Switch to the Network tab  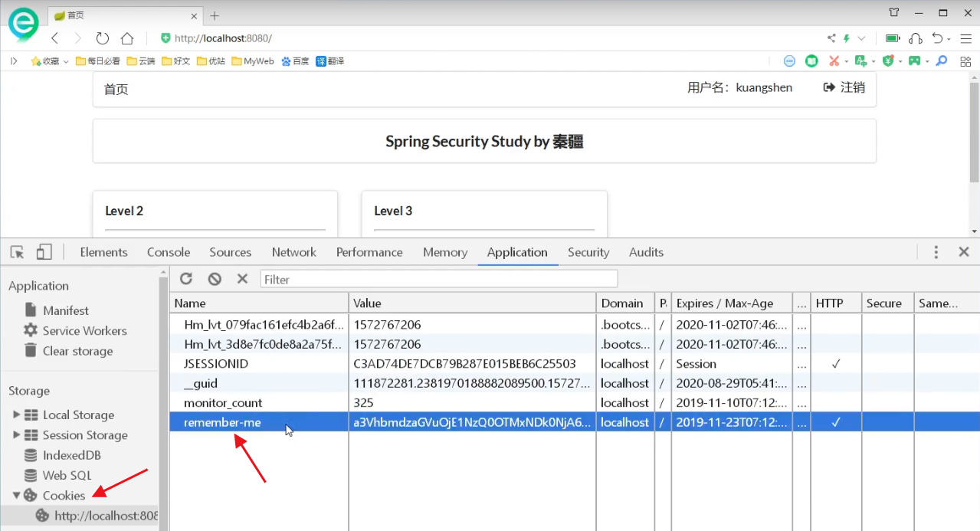(x=294, y=252)
